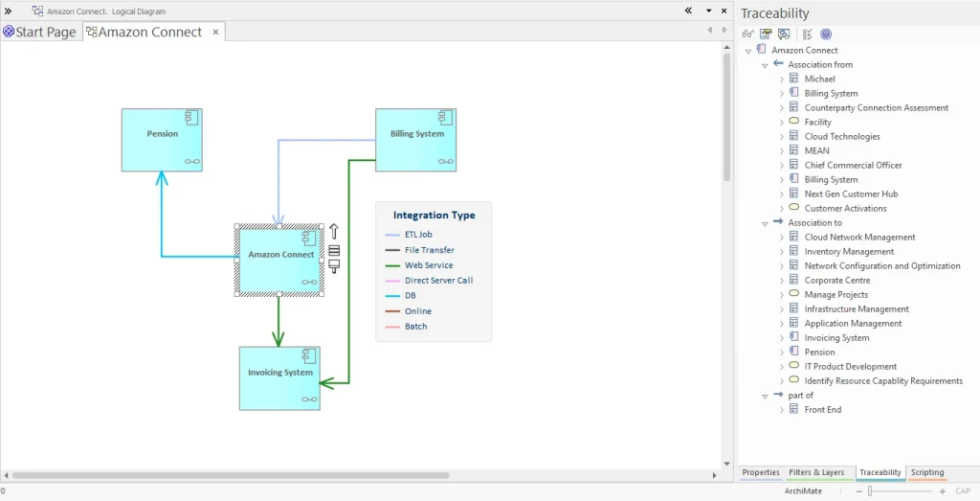Expand the MEAN tree item
Image resolution: width=980 pixels, height=501 pixels.
pos(781,151)
